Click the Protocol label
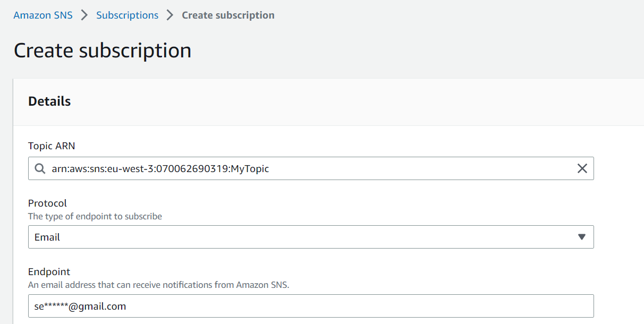644x324 pixels. [x=48, y=203]
